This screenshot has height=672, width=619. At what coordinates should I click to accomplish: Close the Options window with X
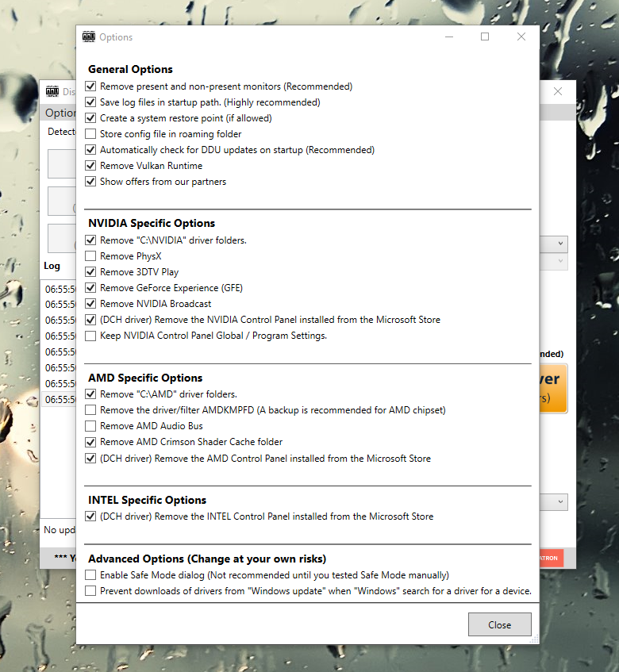(521, 36)
